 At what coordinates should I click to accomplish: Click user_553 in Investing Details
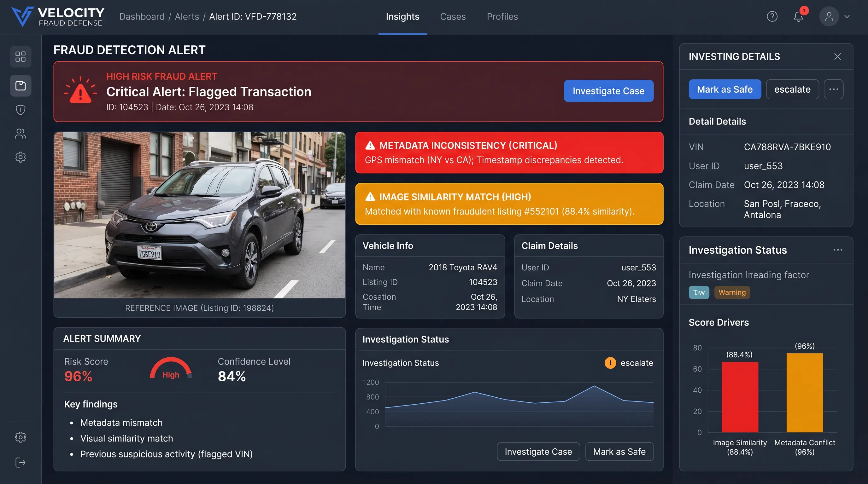point(763,166)
